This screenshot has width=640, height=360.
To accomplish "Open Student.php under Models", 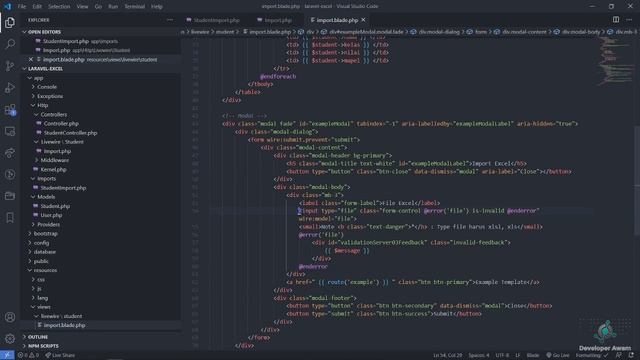I will click(100, 206).
